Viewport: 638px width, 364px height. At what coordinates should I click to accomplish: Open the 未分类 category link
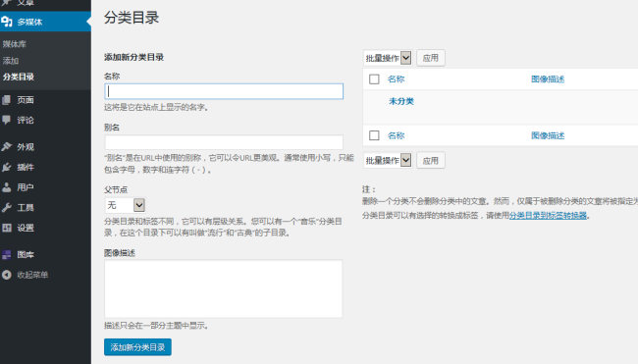401,101
